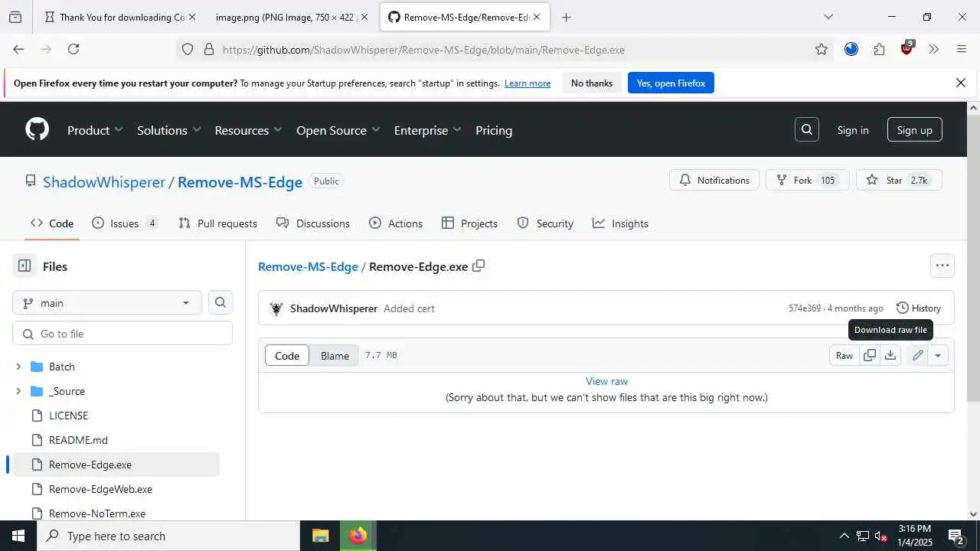Select the Code view toggle
This screenshot has width=980, height=551.
pos(287,355)
